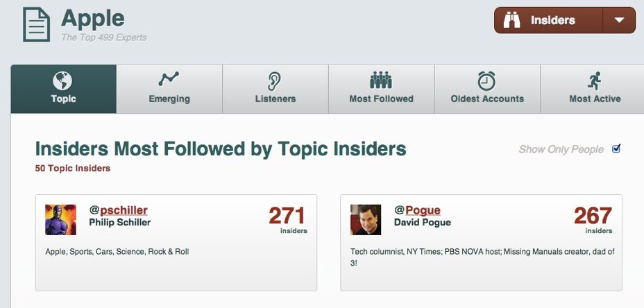Click the 267 insiders count
The image size is (644, 308).
coord(592,216)
